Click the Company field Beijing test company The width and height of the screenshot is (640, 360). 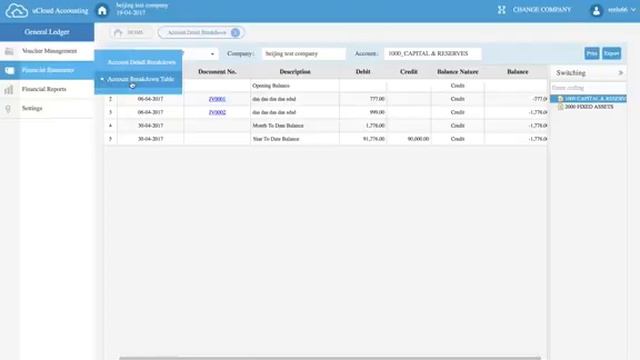304,53
